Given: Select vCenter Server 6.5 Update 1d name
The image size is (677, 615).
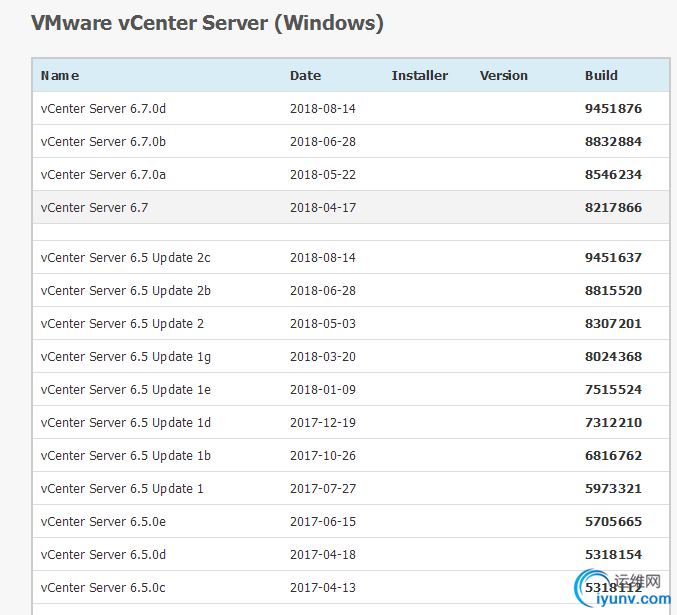Looking at the screenshot, I should [x=126, y=423].
